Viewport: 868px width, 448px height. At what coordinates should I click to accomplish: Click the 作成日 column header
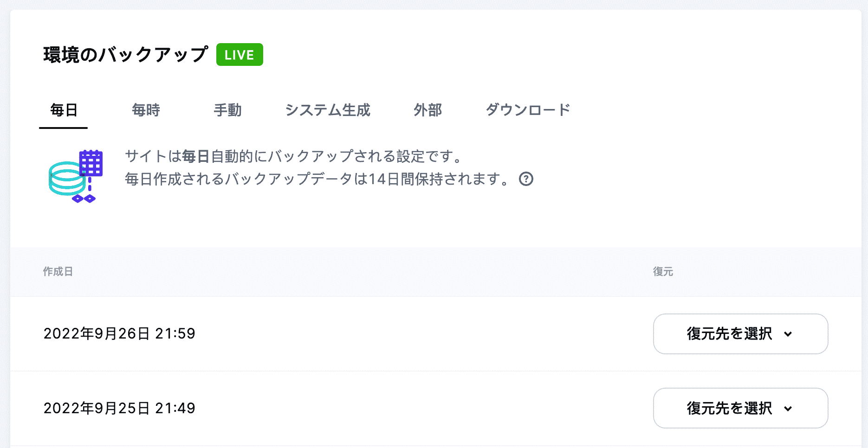[x=57, y=272]
